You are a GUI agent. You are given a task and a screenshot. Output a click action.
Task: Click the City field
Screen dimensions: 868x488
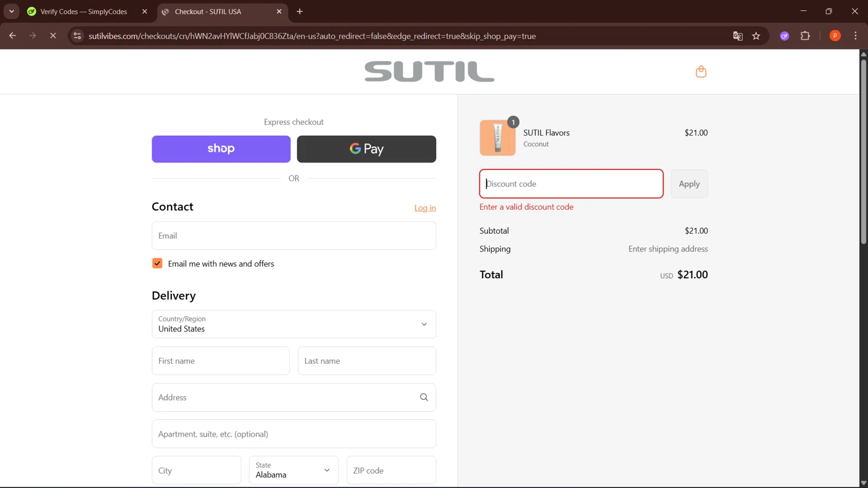click(197, 470)
